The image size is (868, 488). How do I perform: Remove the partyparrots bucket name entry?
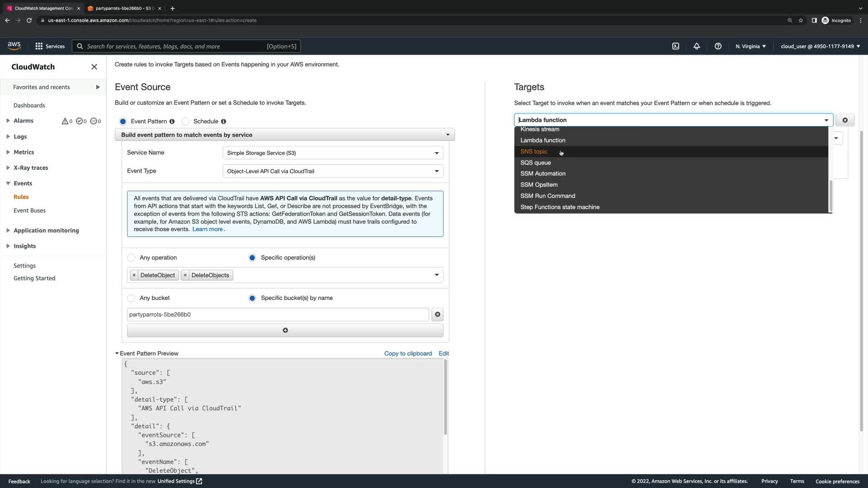pos(437,314)
